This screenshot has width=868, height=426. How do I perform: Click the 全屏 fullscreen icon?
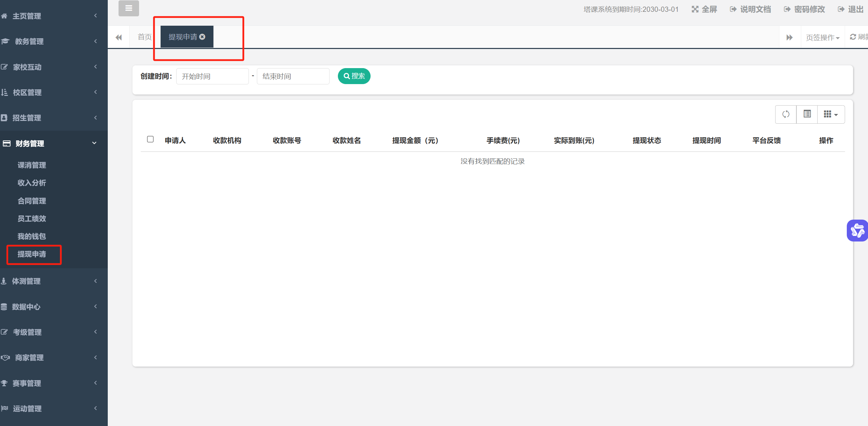tap(695, 9)
